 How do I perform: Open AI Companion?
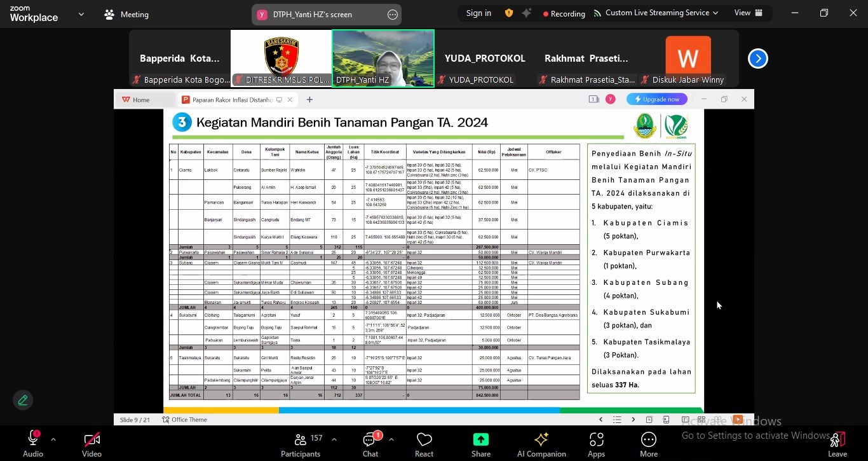pyautogui.click(x=541, y=444)
